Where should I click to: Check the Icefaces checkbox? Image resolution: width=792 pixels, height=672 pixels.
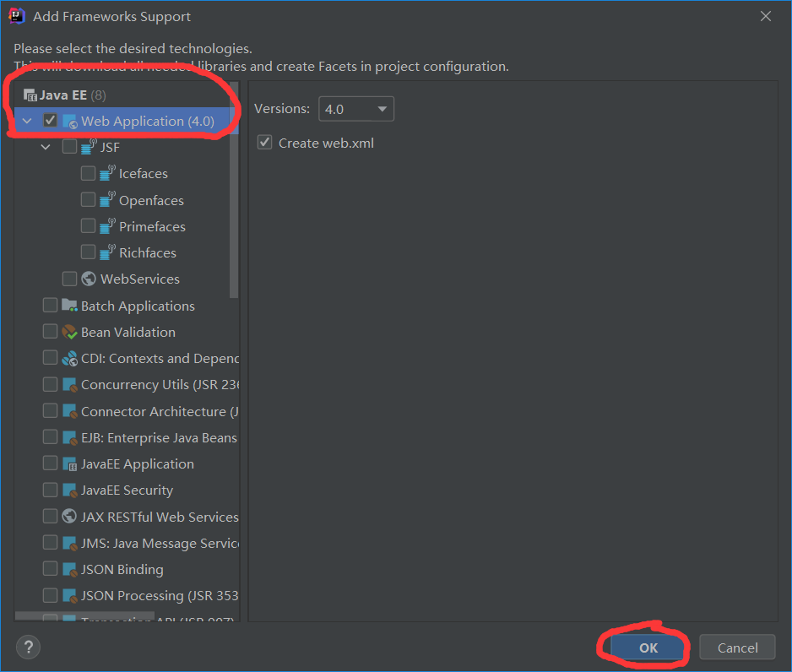coord(88,173)
